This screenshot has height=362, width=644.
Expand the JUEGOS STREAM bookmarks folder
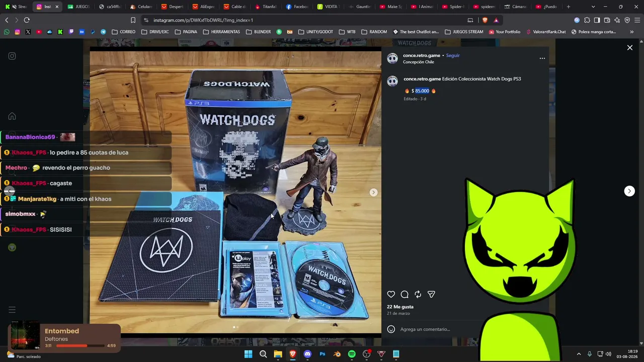(464, 32)
